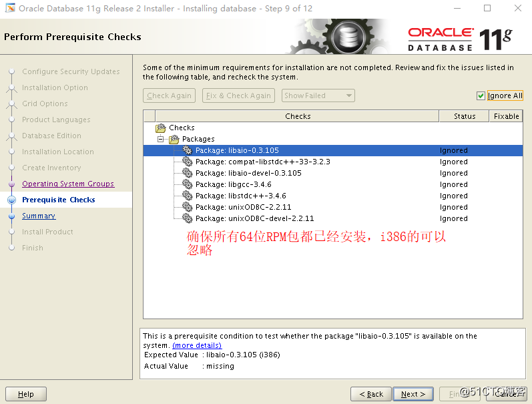Click the gear icon beside unixODBC-devel-2.2.11
The height and width of the screenshot is (404, 532).
[188, 218]
